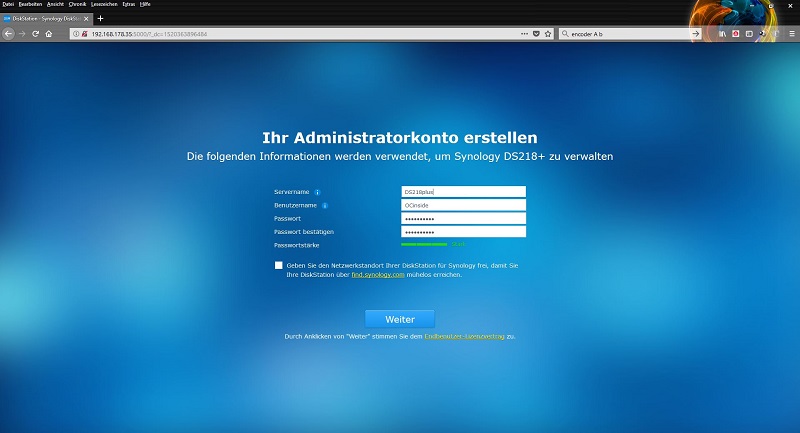This screenshot has width=800, height=433.
Task: Show info tooltip next to Benutzername
Action: [324, 206]
